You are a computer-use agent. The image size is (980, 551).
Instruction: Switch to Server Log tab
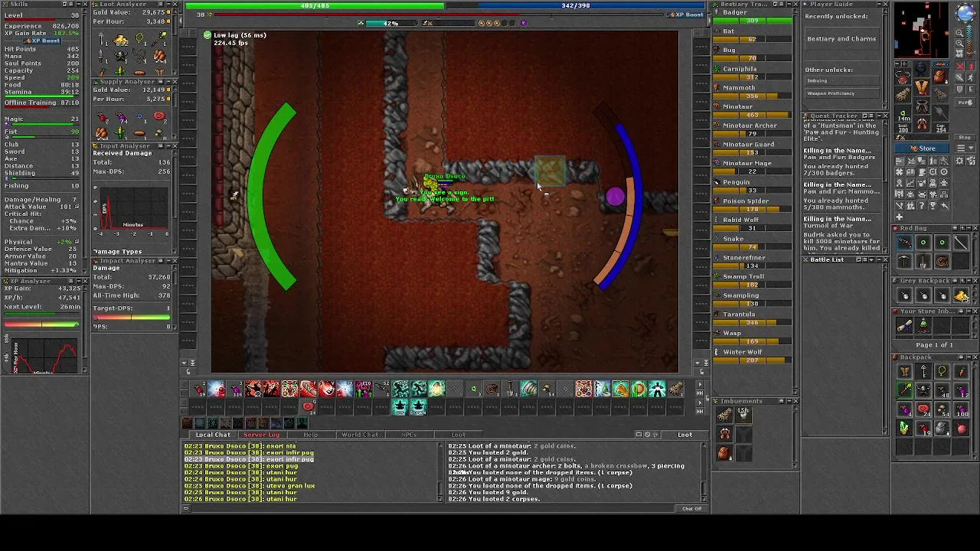(x=261, y=435)
